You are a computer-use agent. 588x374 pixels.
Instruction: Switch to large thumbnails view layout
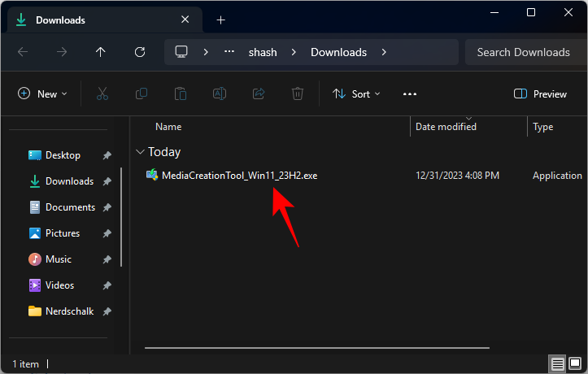(x=575, y=363)
